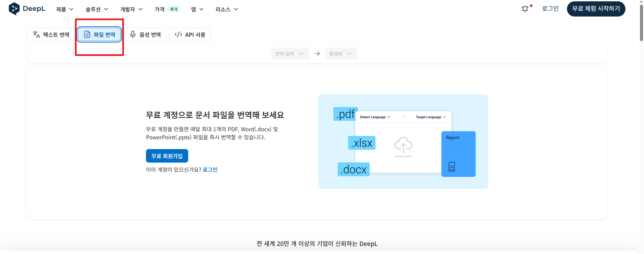The image size is (644, 254).
Task: Click Detect Language in the illustration
Action: click(x=375, y=117)
